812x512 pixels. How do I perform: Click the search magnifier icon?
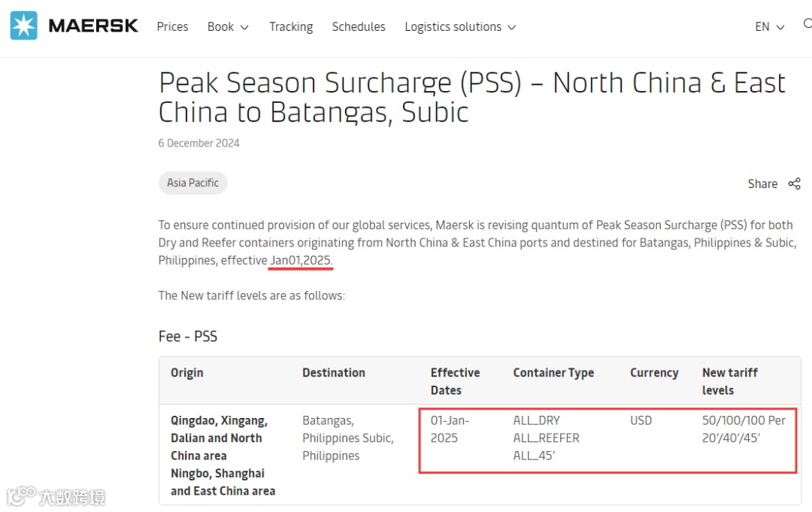[807, 25]
